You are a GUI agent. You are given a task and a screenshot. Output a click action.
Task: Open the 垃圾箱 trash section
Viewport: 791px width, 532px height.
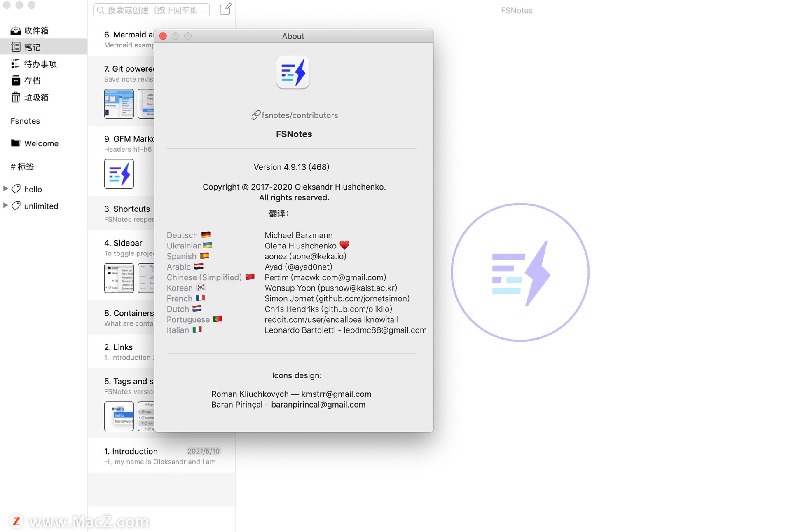pos(44,97)
